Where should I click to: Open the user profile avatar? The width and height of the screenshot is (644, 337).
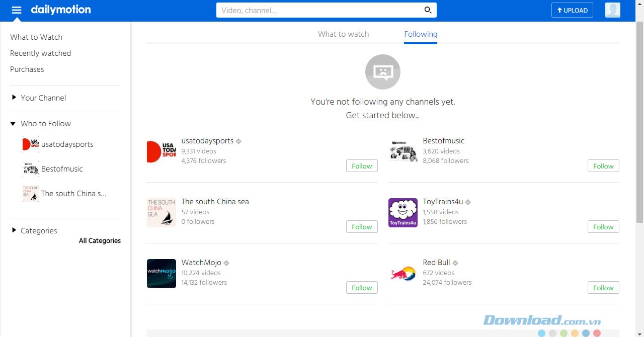click(x=612, y=10)
